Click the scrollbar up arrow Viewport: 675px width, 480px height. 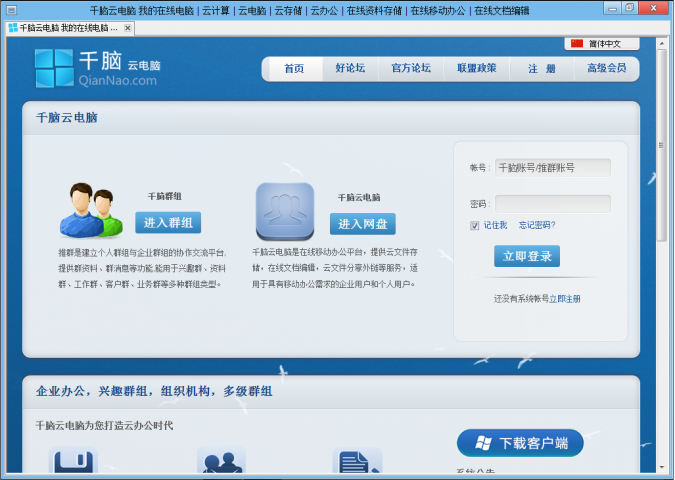(x=662, y=43)
